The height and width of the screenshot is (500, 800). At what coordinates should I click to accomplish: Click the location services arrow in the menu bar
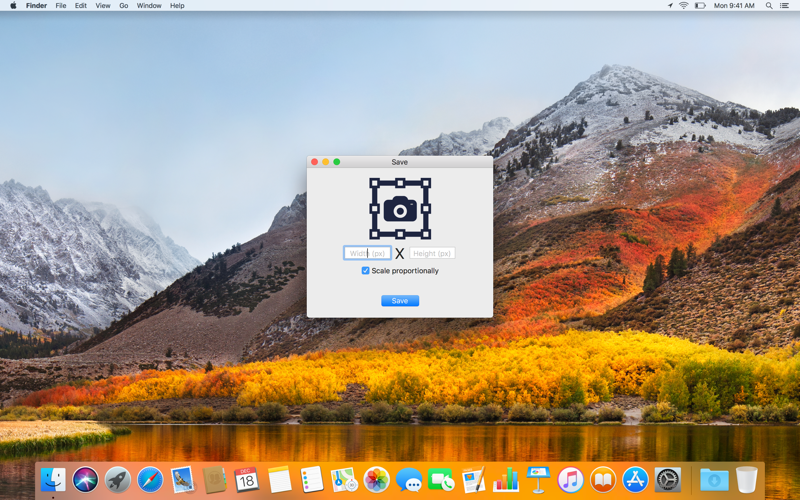670,6
